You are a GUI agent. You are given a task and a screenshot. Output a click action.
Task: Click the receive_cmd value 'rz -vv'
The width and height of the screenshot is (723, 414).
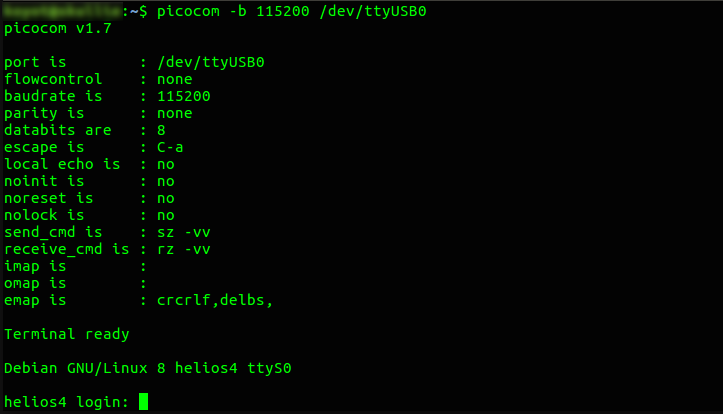(184, 249)
